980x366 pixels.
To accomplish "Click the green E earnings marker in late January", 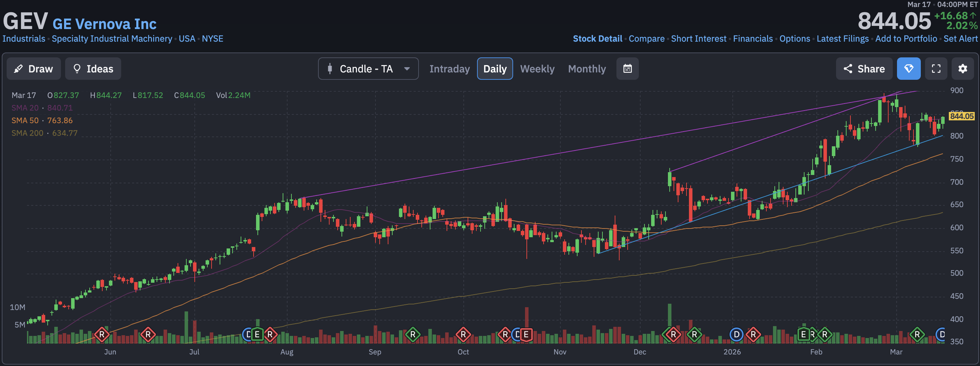I will [803, 335].
